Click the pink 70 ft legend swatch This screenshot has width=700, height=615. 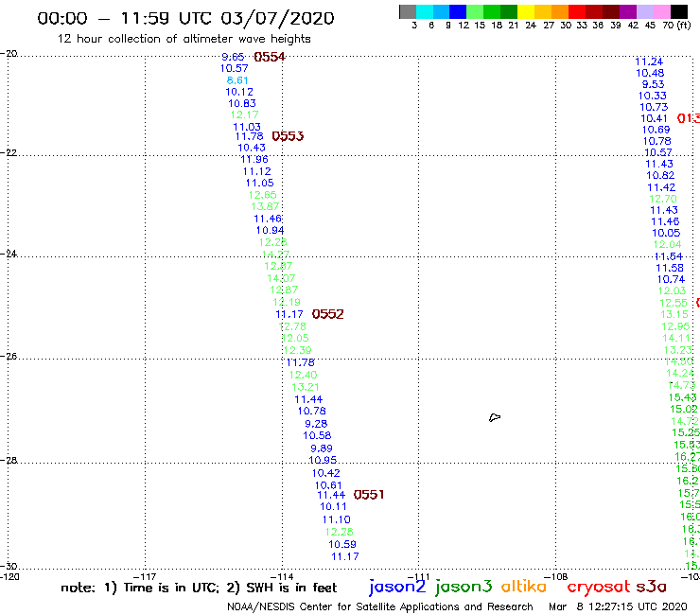660,11
